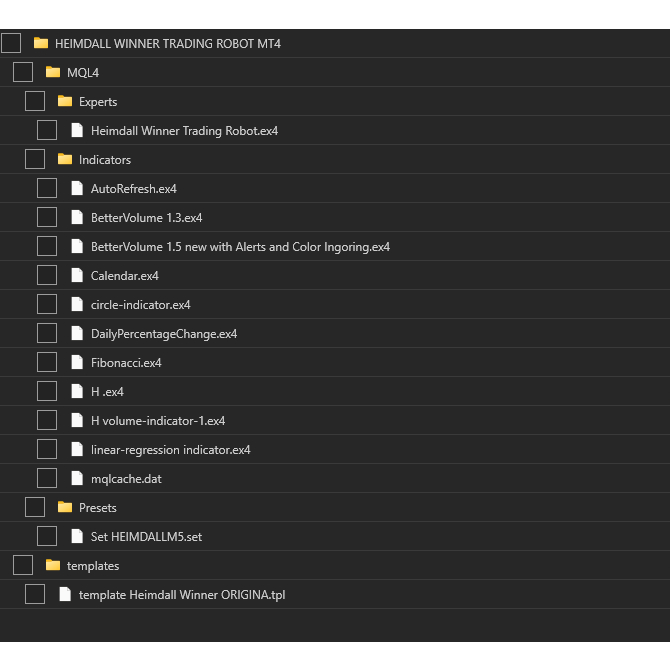Select Calendar.ex4 in the file list
The width and height of the screenshot is (670, 670).
point(124,275)
